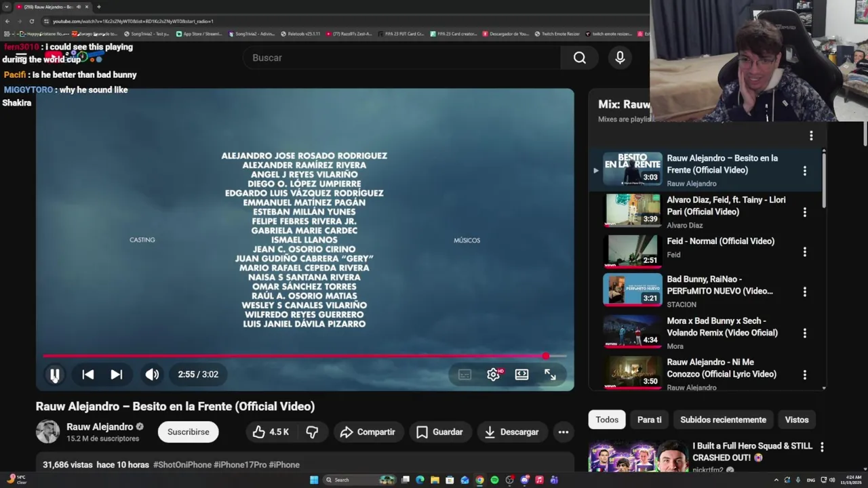Play Ni Me Conozco lyric video thumbnail
This screenshot has width=868, height=488.
(x=633, y=372)
